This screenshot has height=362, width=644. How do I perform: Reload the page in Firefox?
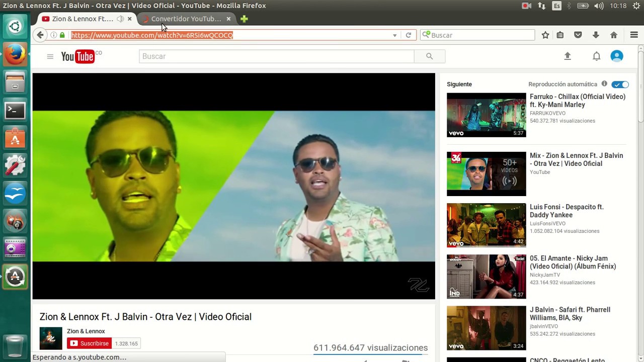point(409,35)
